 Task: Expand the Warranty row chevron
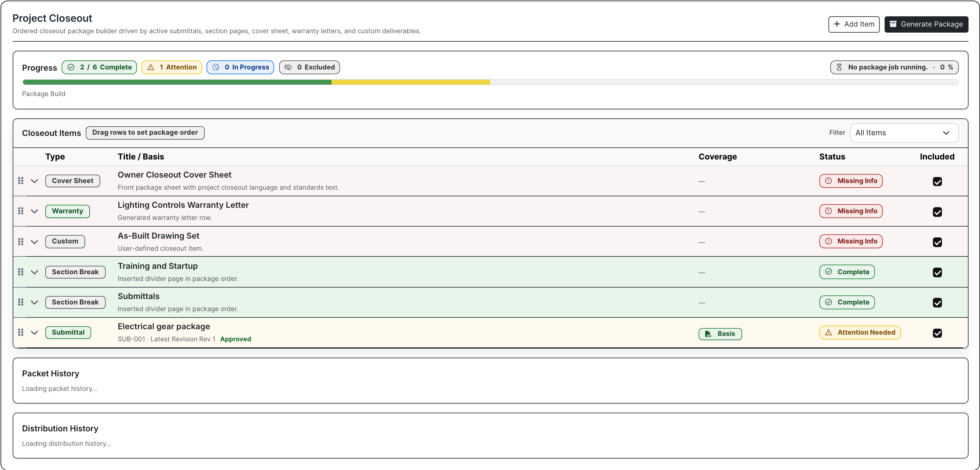click(x=35, y=211)
